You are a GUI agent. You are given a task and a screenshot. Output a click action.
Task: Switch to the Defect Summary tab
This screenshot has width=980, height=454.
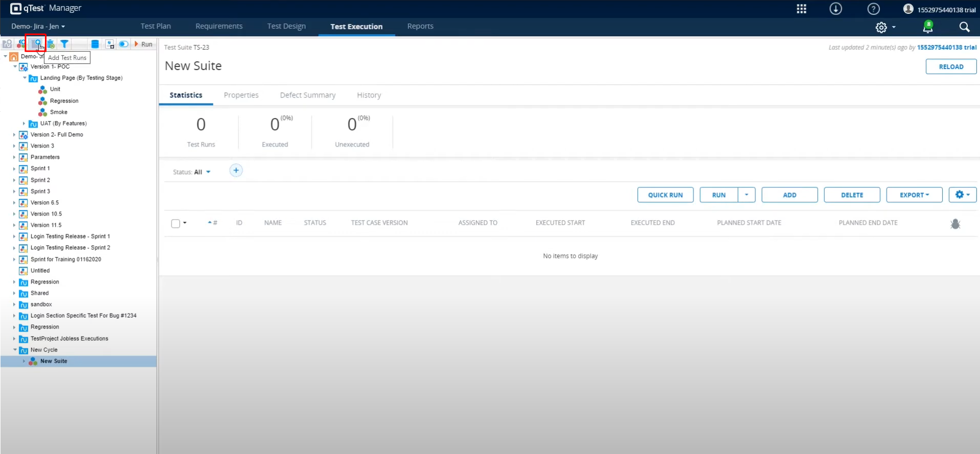point(307,95)
